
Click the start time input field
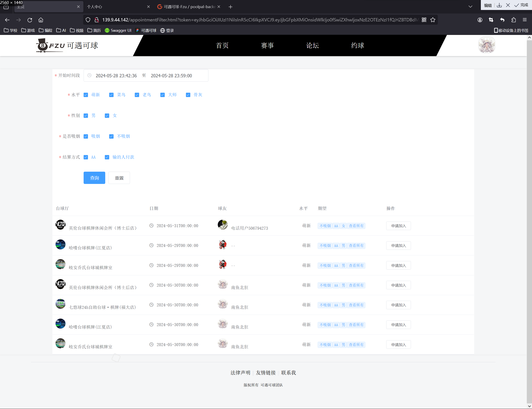[x=116, y=76]
